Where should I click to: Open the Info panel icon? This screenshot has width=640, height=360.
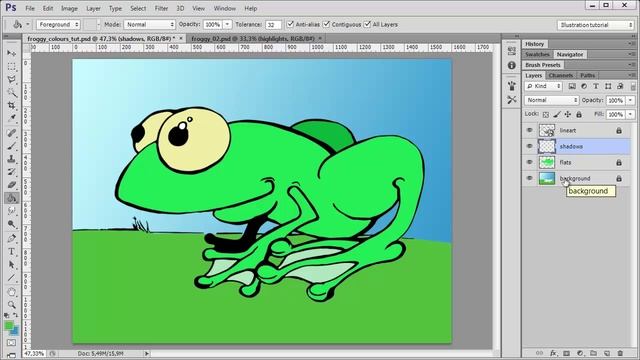(511, 65)
